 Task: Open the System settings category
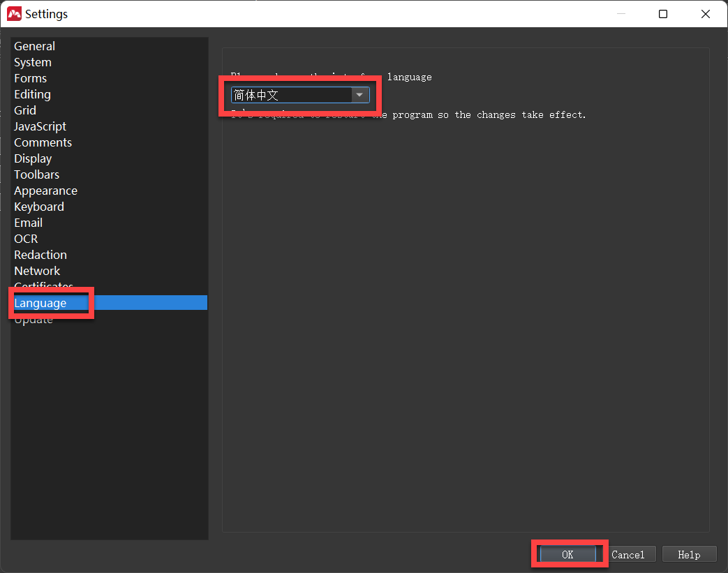33,62
